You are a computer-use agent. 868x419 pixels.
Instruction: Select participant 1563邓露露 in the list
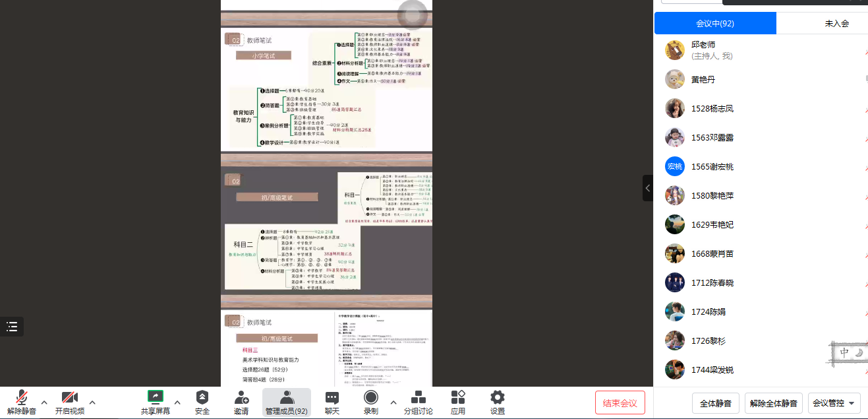(712, 137)
